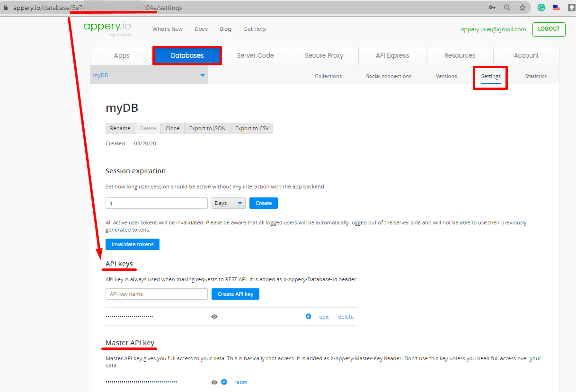The height and width of the screenshot is (392, 576).
Task: Click the Session expiration heading
Action: pyautogui.click(x=135, y=171)
